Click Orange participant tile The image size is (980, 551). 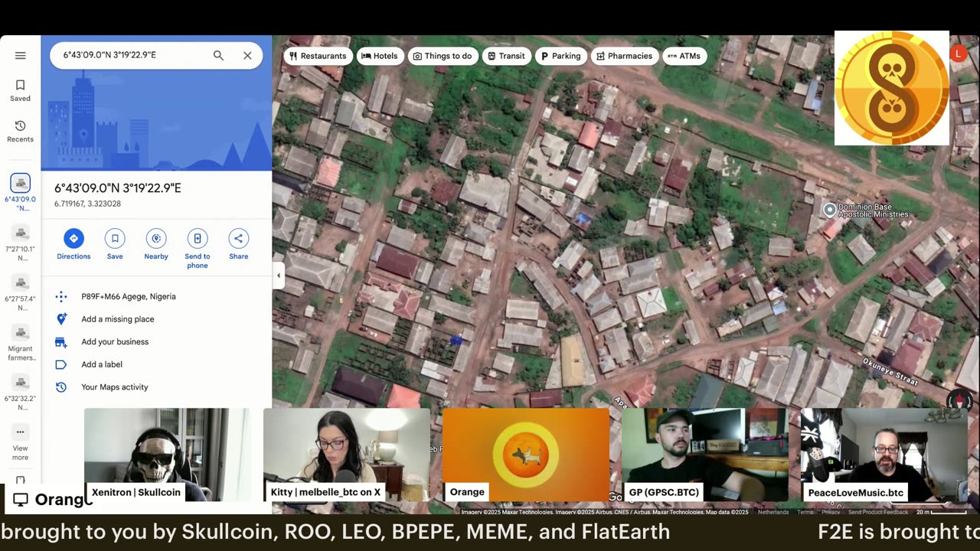526,455
